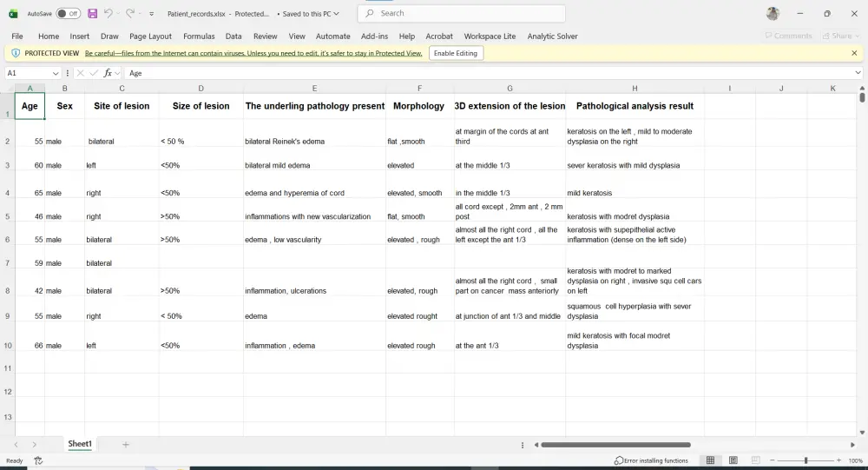This screenshot has width=868, height=470.
Task: Click the zoom out minus button
Action: [773, 460]
